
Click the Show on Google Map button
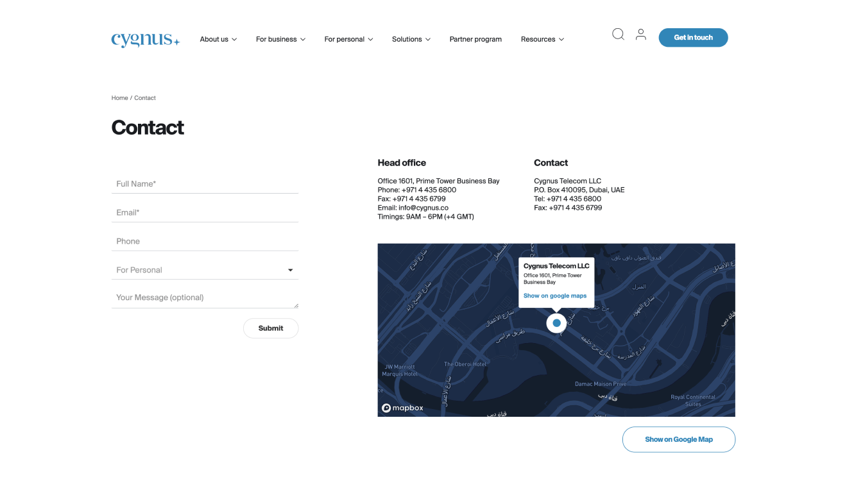click(x=678, y=439)
